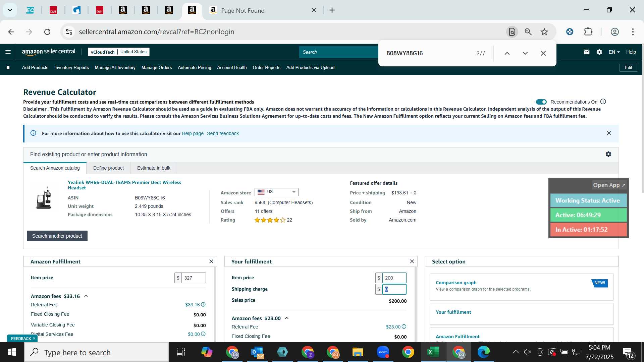Open Excel from the taskbar

tap(433, 352)
